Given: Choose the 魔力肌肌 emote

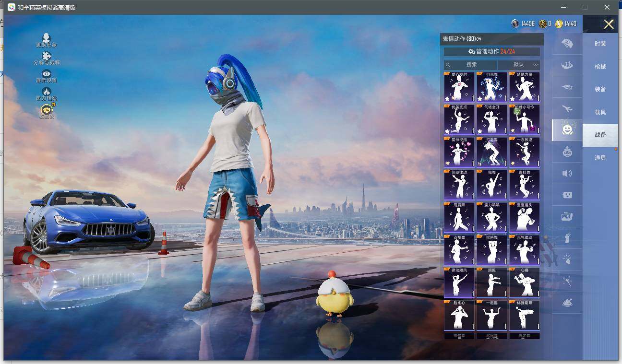Looking at the screenshot, I should point(492,218).
